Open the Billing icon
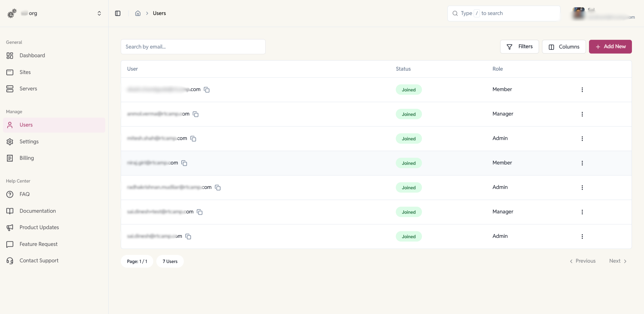The image size is (644, 314). click(x=10, y=158)
